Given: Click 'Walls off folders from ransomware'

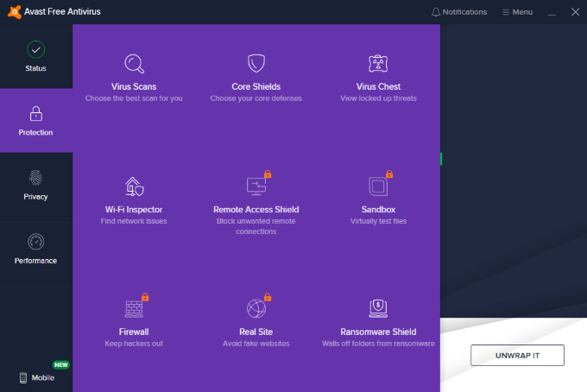Looking at the screenshot, I should [378, 344].
